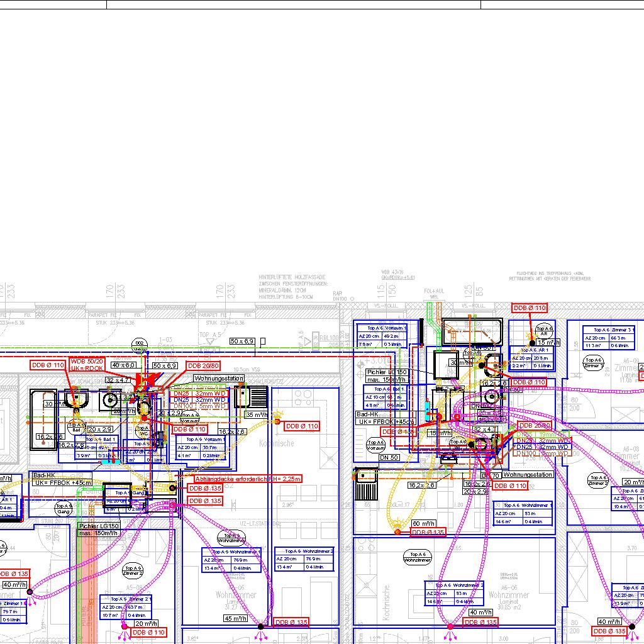The image size is (644, 644).
Task: Select the 45 m³/h airflow label
Action: pos(236,618)
